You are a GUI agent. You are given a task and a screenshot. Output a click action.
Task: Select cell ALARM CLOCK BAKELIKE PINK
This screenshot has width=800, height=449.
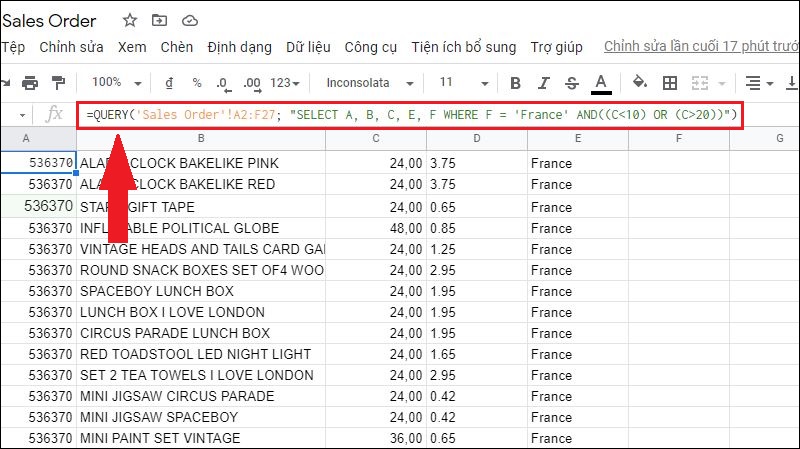coord(201,163)
